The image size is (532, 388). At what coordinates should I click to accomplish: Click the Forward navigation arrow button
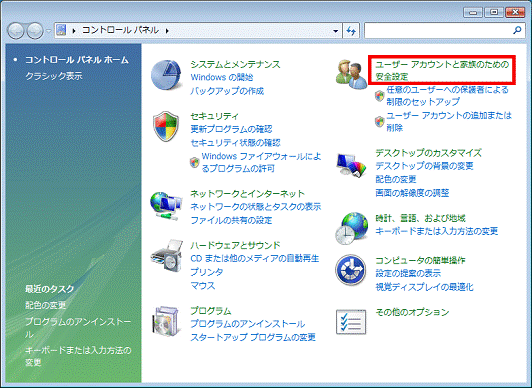(x=35, y=31)
